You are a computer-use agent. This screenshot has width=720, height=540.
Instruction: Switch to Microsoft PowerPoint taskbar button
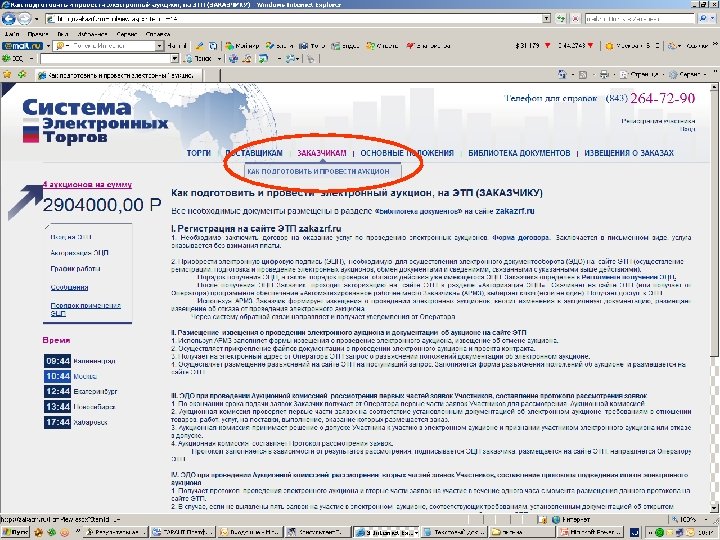point(591,533)
